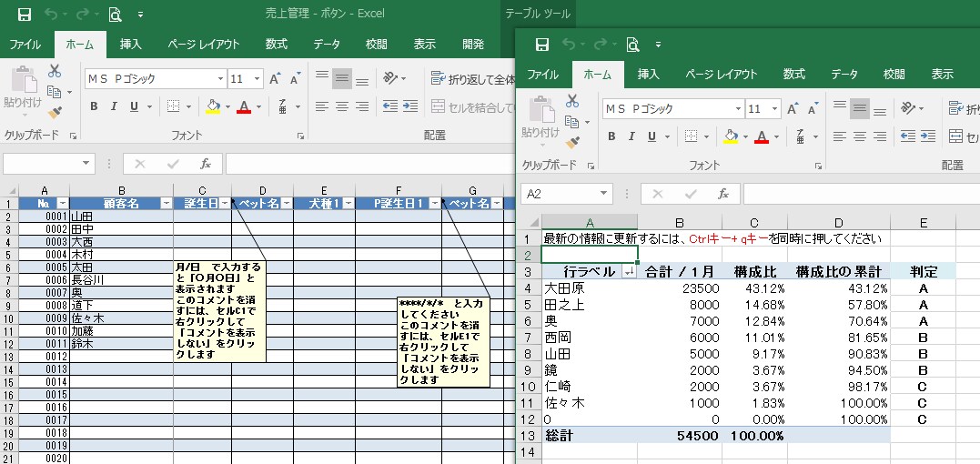Switch to 校閲 tab in front window
980x464 pixels.
pyautogui.click(x=894, y=75)
